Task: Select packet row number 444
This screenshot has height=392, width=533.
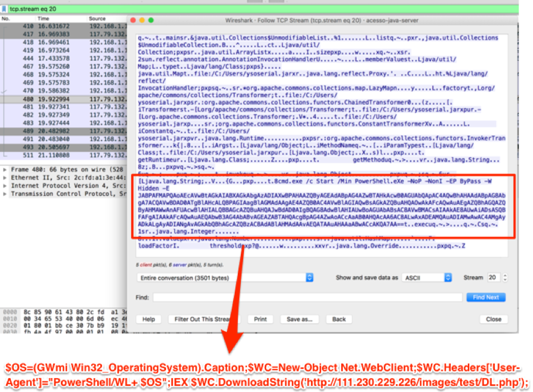Action: [63, 58]
